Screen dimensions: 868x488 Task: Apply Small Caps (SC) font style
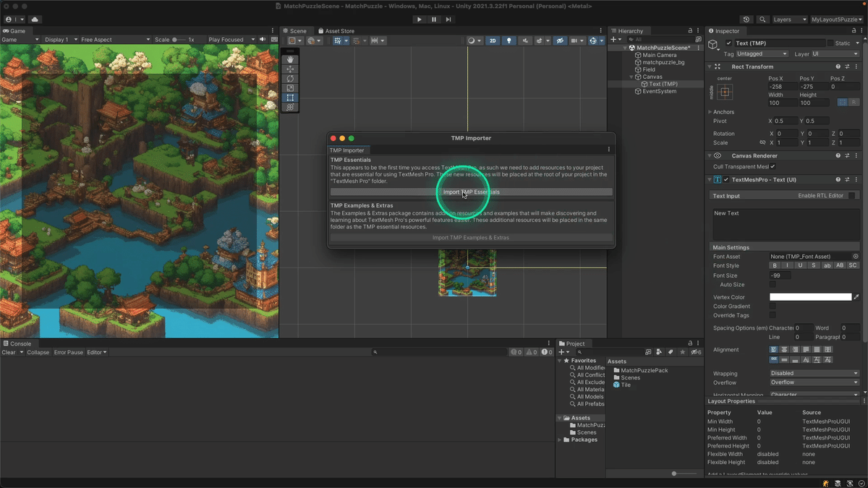[853, 266]
